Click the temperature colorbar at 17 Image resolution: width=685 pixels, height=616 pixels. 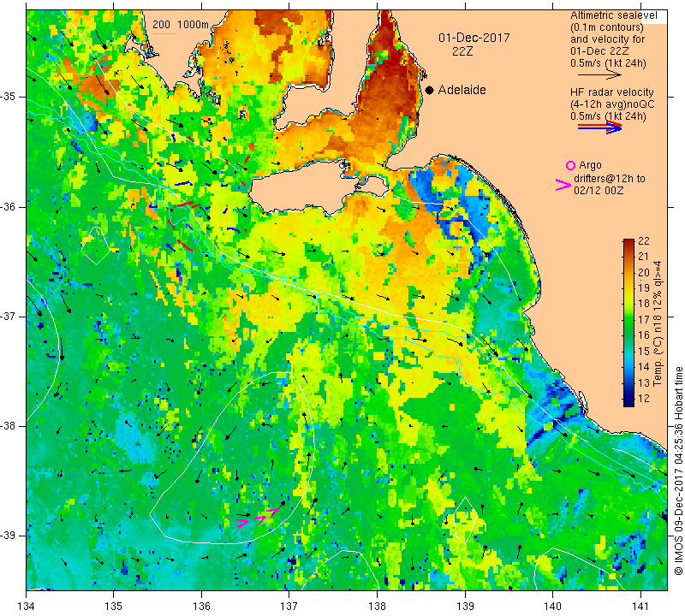[x=628, y=320]
